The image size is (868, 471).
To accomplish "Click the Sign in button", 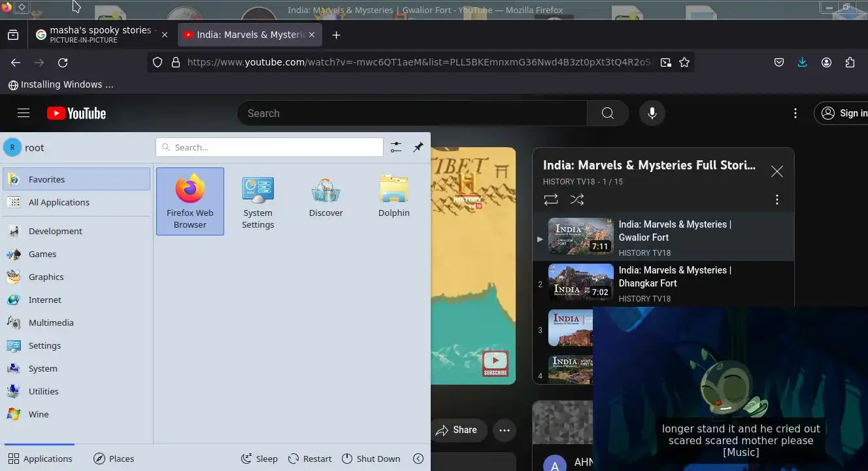I will [841, 113].
